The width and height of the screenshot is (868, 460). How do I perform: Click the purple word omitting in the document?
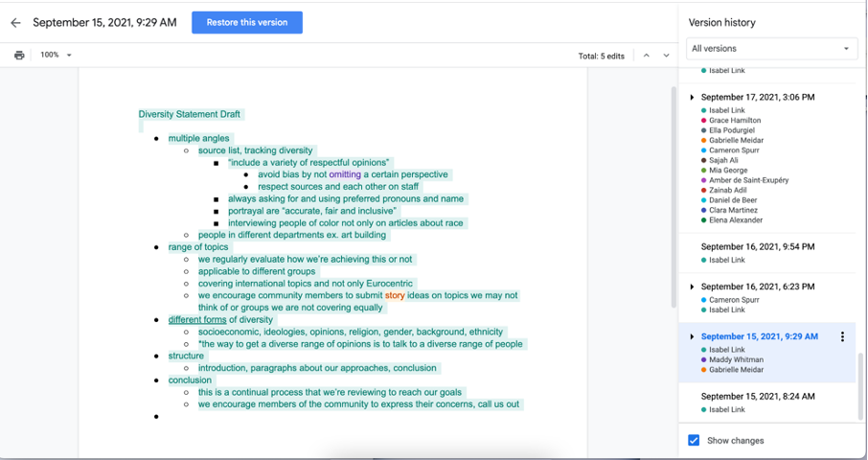345,174
